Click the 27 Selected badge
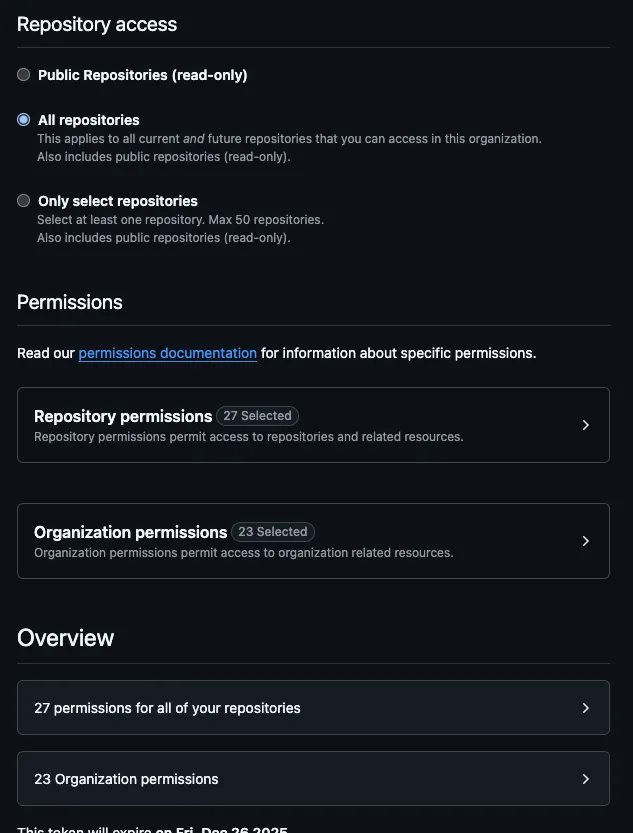 257,415
